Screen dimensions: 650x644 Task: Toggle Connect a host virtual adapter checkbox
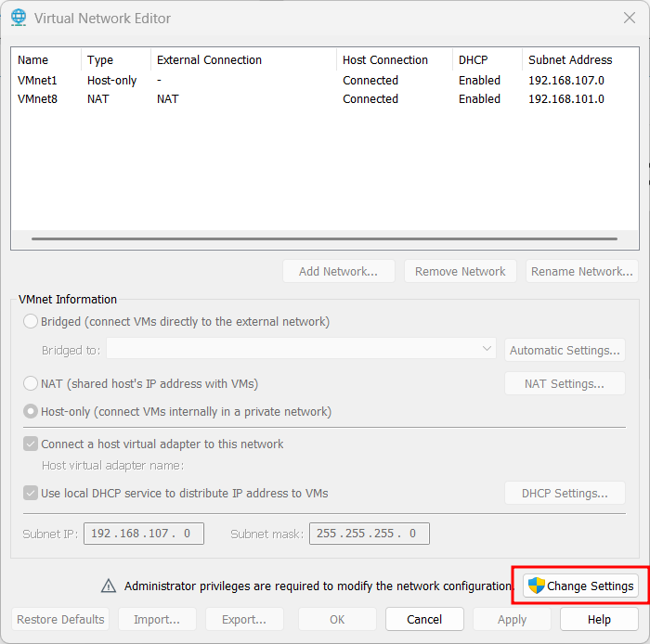(x=31, y=444)
